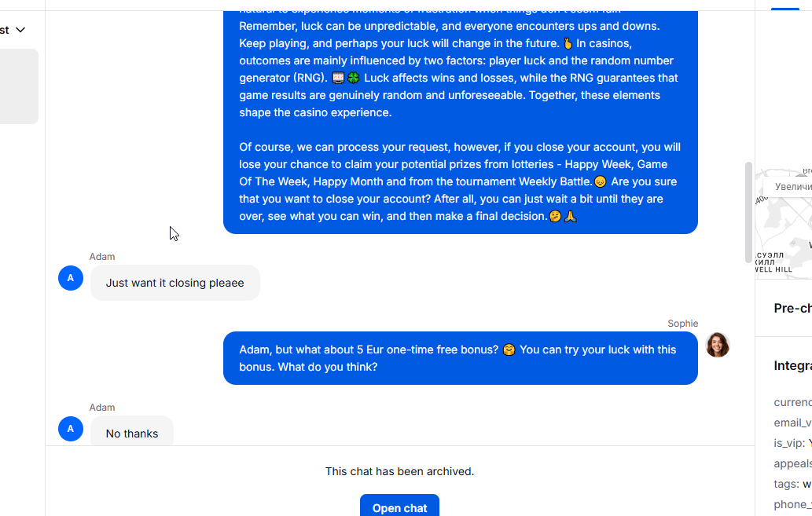Open the chat list sort dropdown chevron
The image size is (812, 516).
point(20,30)
